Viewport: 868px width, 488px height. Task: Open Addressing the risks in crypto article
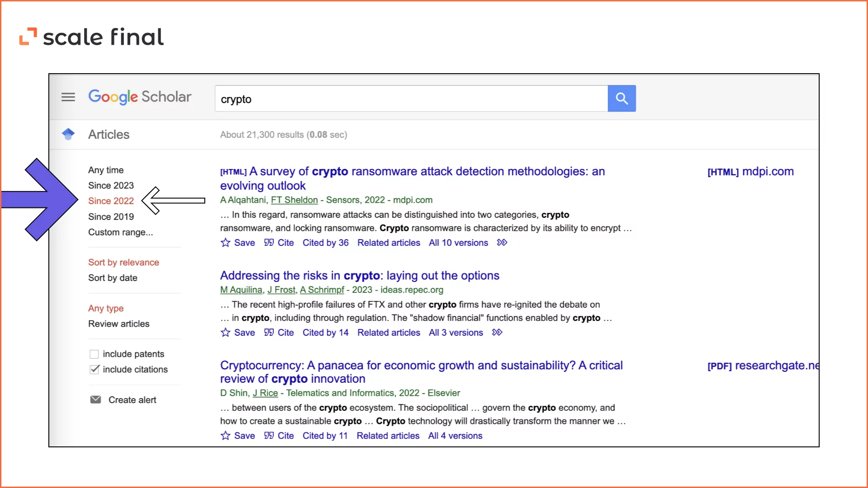pos(359,276)
